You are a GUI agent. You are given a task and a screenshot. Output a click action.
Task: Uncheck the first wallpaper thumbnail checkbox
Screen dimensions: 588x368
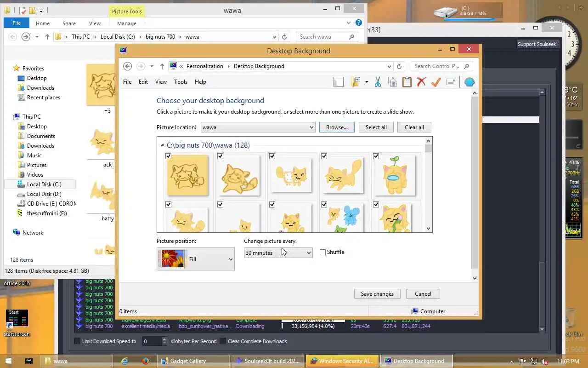click(168, 156)
